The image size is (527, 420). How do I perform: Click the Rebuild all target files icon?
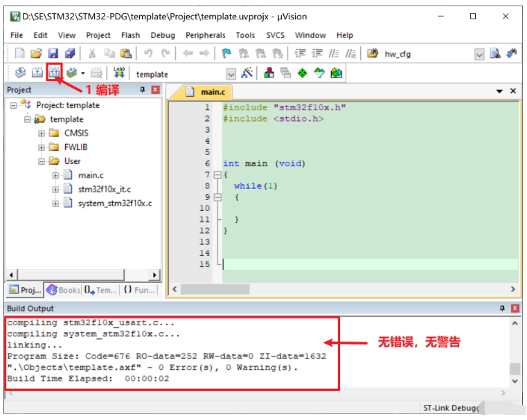pyautogui.click(x=54, y=73)
